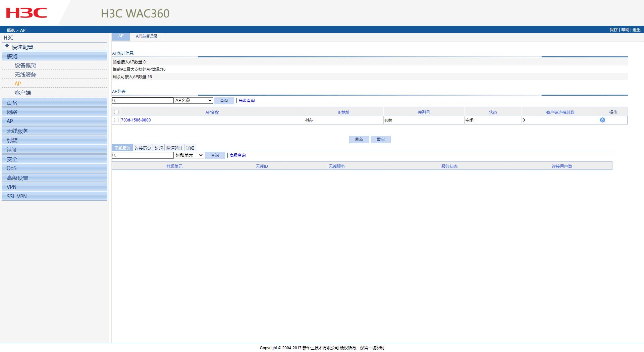Open the 射频单元 filter dropdown
Screen dimensions: 644x352
(189, 155)
